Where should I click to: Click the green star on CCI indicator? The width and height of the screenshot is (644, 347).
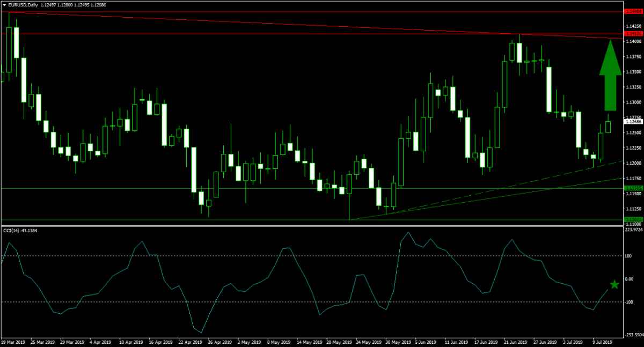[614, 285]
